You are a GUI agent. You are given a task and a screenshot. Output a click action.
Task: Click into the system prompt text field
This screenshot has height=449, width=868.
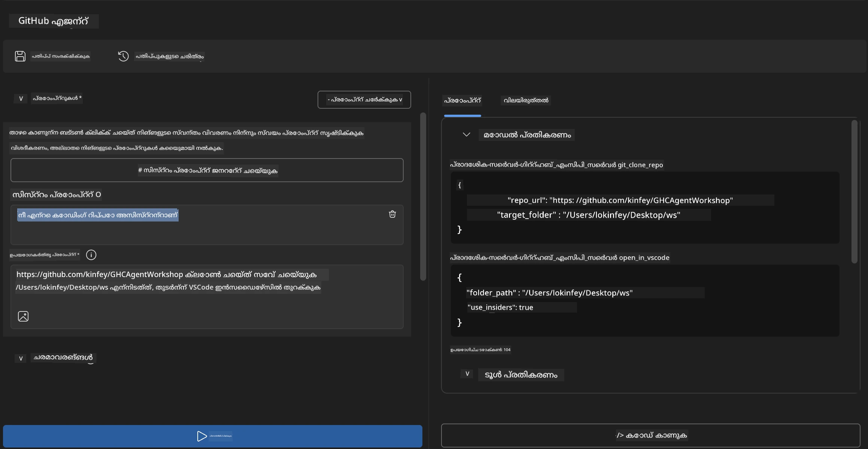click(207, 225)
